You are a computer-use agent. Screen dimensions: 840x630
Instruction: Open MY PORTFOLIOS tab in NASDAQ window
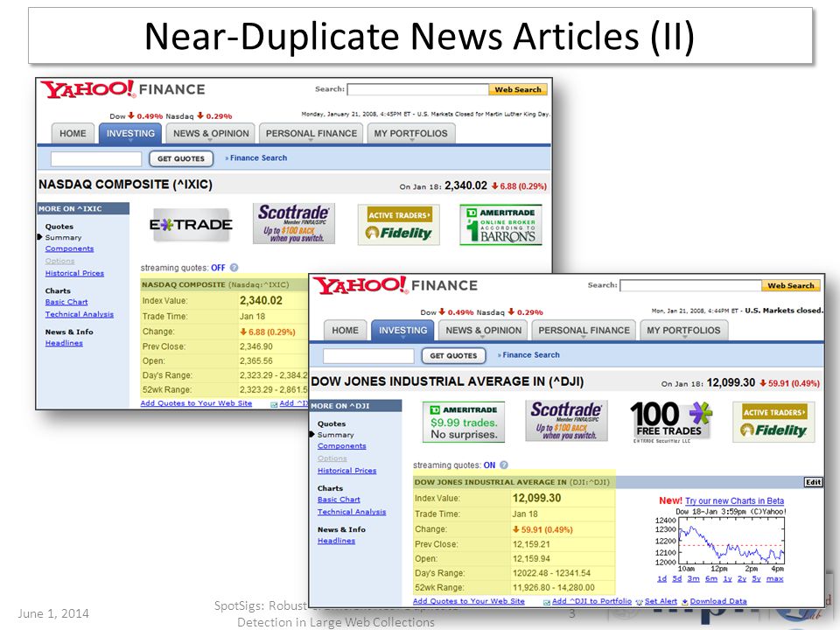pos(411,133)
